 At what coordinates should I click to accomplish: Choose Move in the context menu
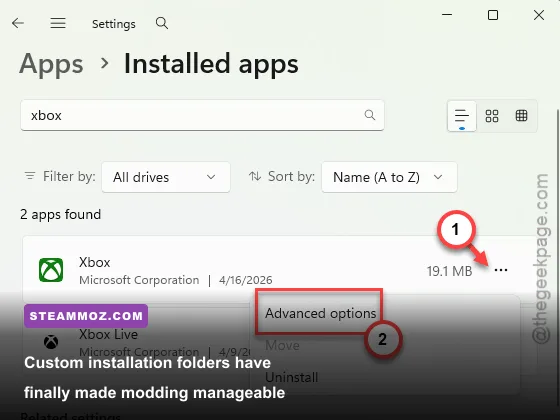[x=282, y=345]
